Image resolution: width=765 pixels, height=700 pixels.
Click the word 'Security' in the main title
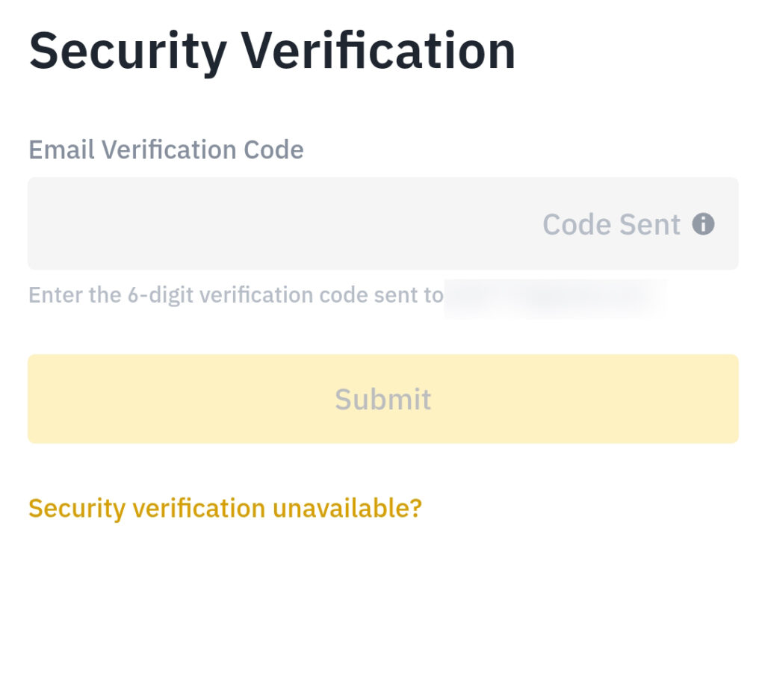[128, 53]
